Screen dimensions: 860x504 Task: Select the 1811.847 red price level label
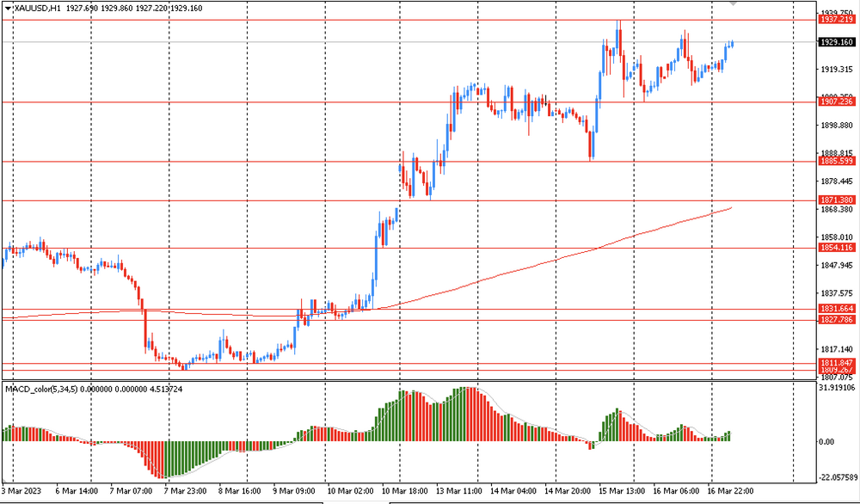[x=837, y=363]
